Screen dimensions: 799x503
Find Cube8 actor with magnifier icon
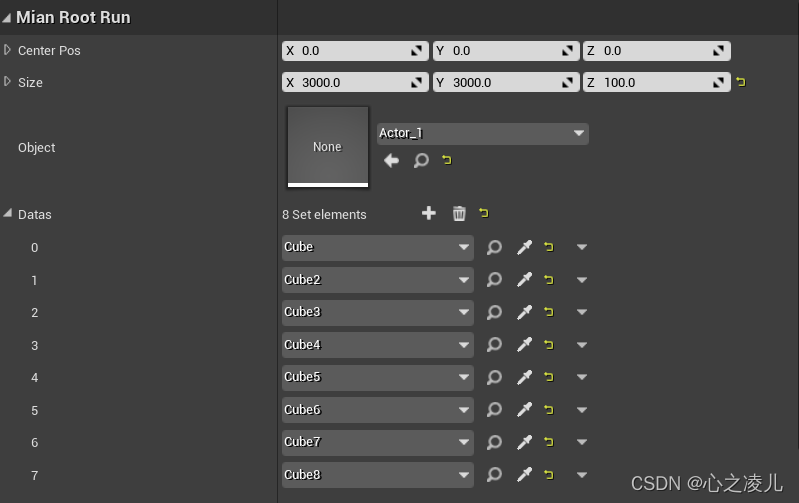coord(494,475)
